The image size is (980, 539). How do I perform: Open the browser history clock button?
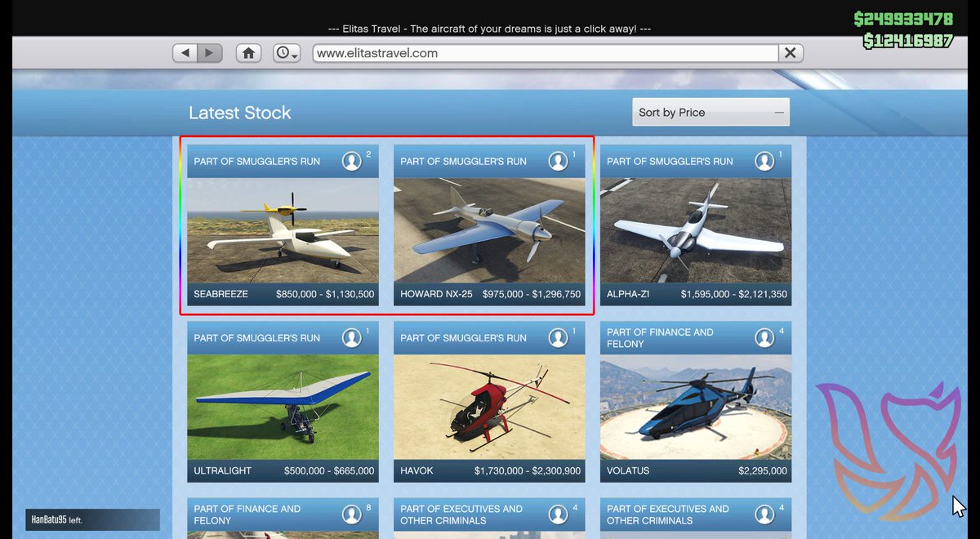[x=287, y=53]
